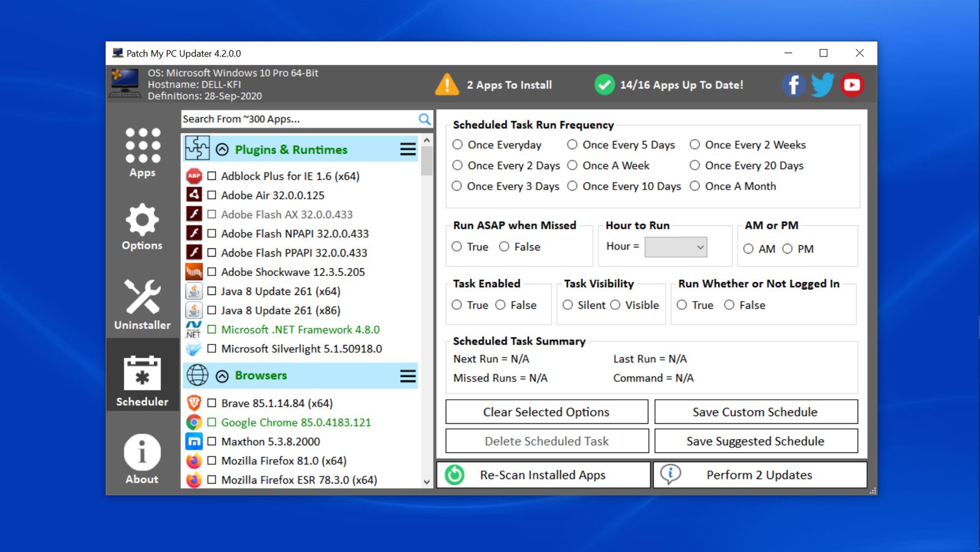Image resolution: width=980 pixels, height=552 pixels.
Task: Open the YouTube channel icon
Action: point(852,85)
